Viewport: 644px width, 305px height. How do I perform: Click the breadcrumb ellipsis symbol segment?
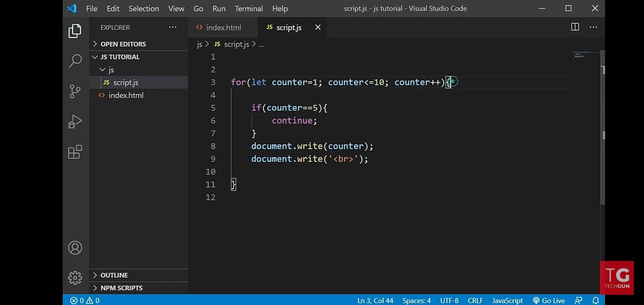pyautogui.click(x=261, y=45)
